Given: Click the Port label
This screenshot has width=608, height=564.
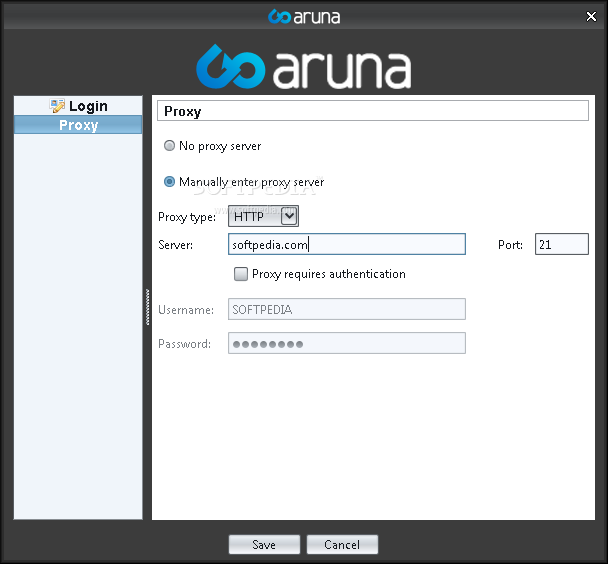Looking at the screenshot, I should coord(510,245).
